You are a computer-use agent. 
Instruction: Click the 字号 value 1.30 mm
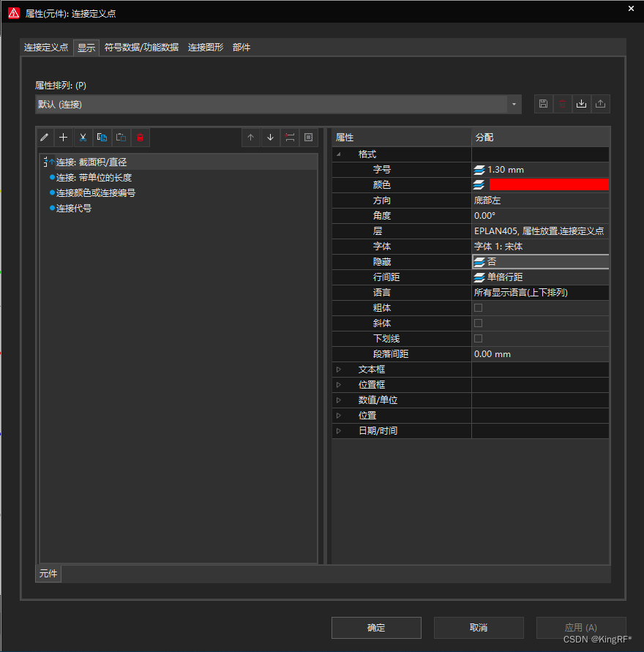541,170
